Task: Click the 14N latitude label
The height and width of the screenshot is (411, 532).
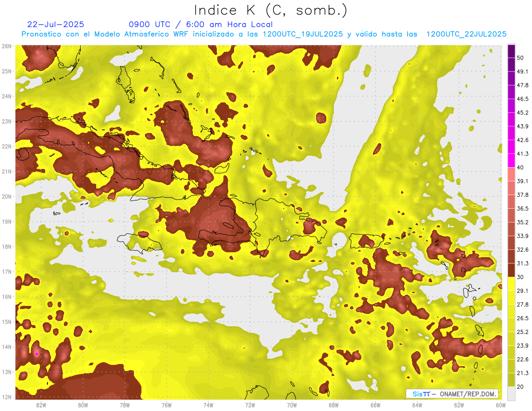Action: 6,346
